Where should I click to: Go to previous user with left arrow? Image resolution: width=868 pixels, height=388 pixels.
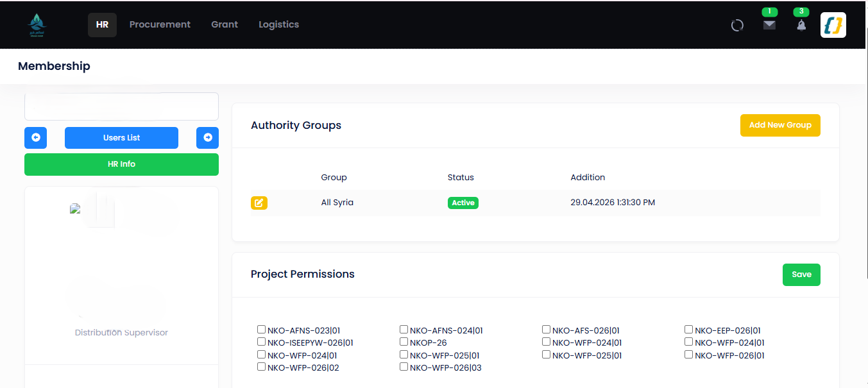35,138
